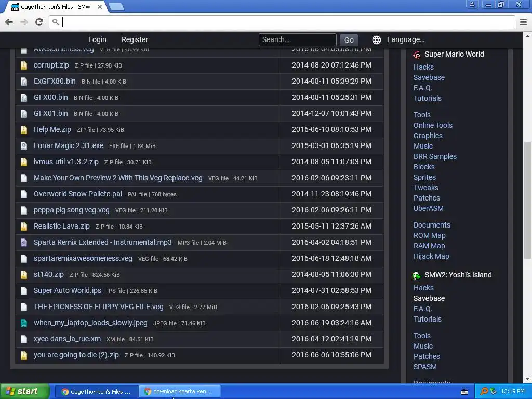Click the Yoshi icon beside SMW2: Yoshi's Island
The height and width of the screenshot is (399, 532).
click(416, 275)
